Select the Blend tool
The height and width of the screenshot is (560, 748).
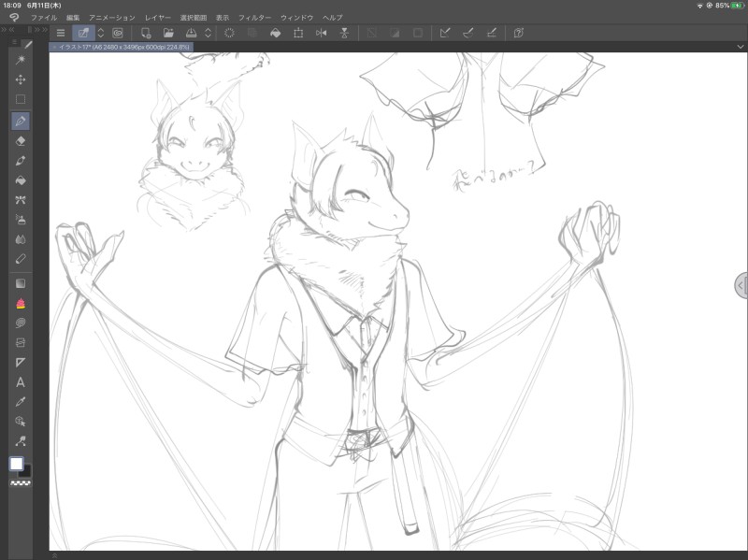click(21, 239)
